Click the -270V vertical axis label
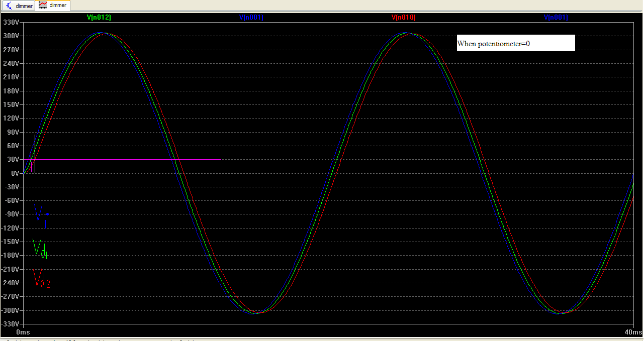 tap(10, 296)
